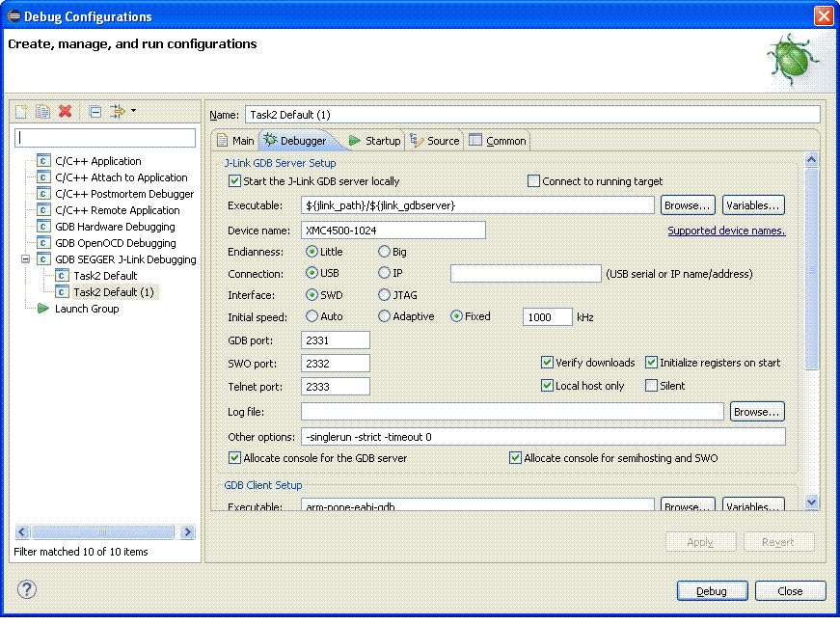The height and width of the screenshot is (625, 840).
Task: Toggle Allocate console for semihosting and SWO
Action: (515, 458)
